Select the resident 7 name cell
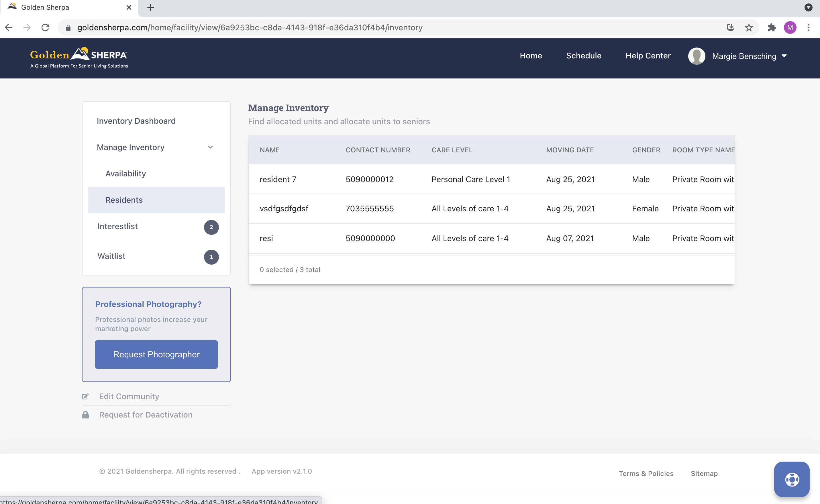 coord(278,179)
